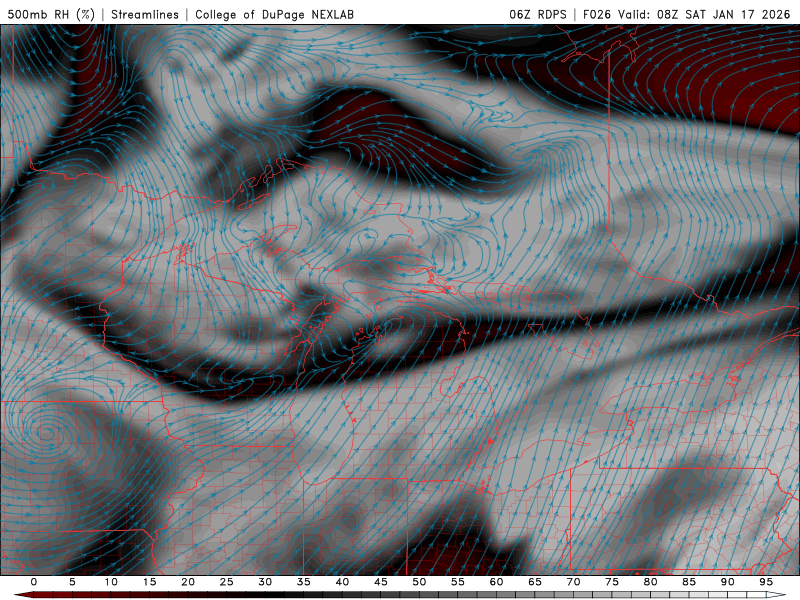Click the 'Valid: 08Z SAT JAN 17 2026' text

point(705,14)
